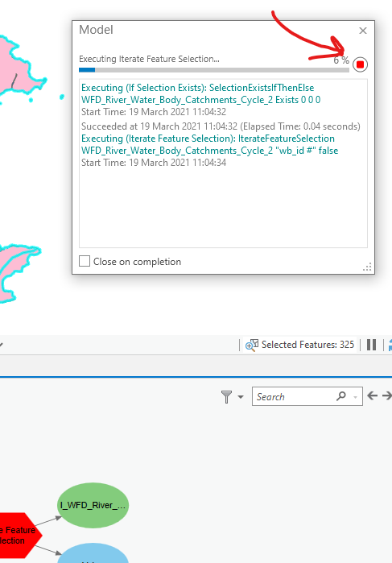Viewport: 392px width, 563px height.
Task: Click the magnifier search icon
Action: click(x=341, y=396)
